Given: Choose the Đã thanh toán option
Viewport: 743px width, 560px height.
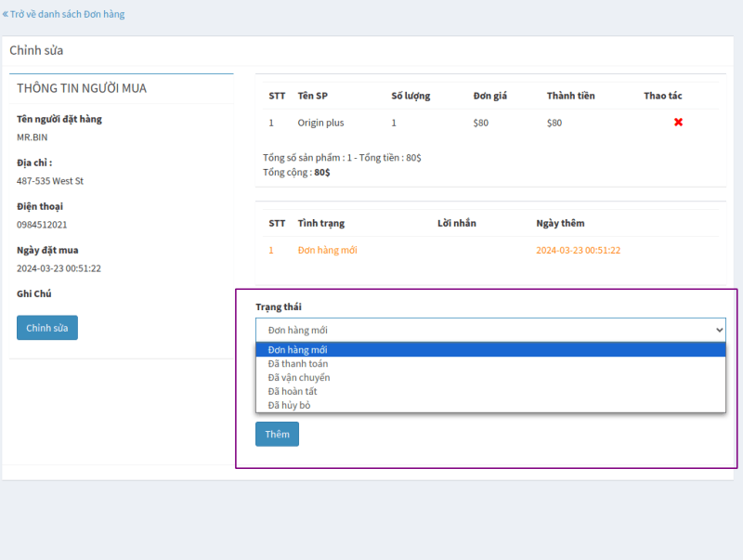Looking at the screenshot, I should [x=490, y=363].
